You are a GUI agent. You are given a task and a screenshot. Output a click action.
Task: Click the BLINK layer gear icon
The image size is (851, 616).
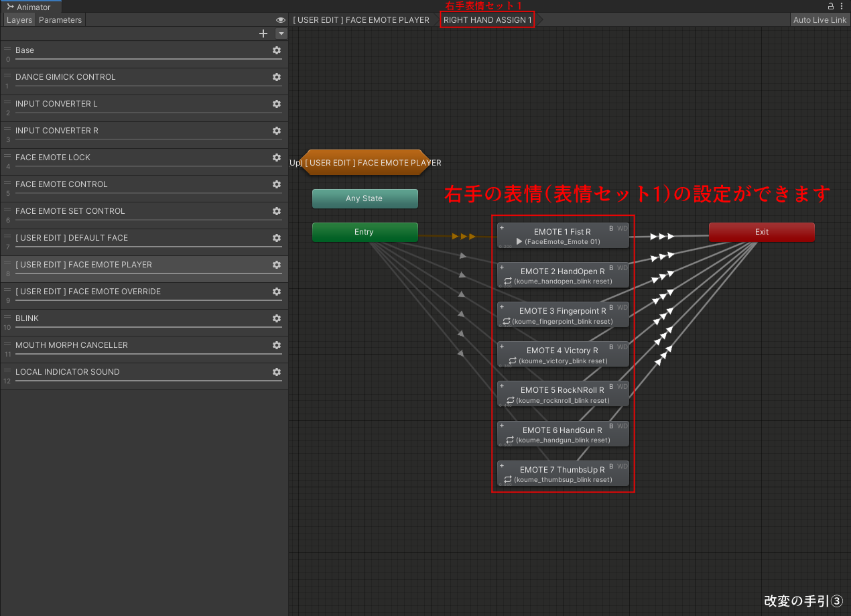pyautogui.click(x=277, y=318)
